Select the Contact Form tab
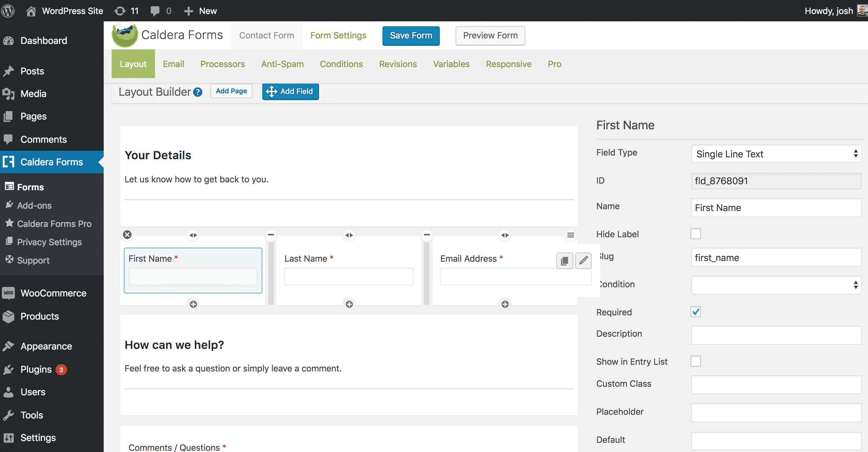 [267, 35]
